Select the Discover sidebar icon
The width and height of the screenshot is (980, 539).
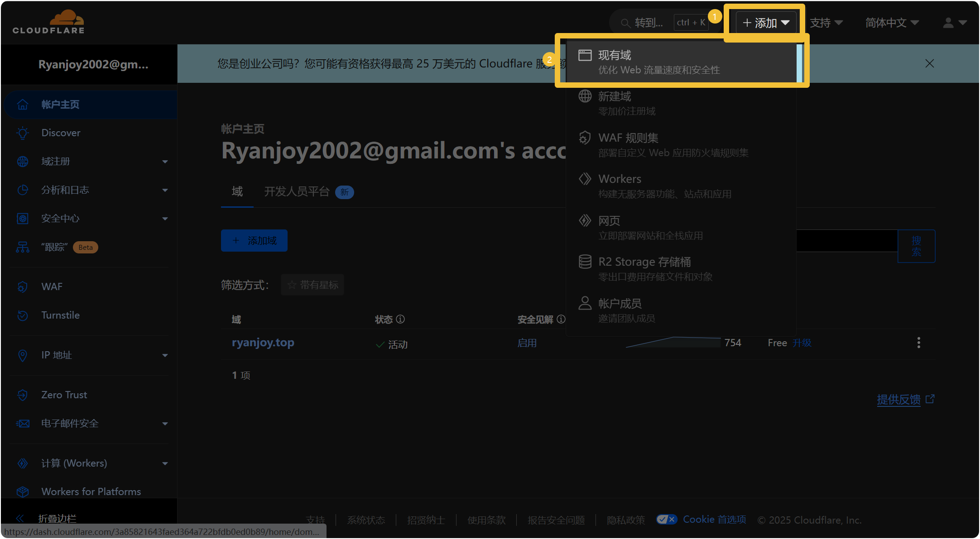pyautogui.click(x=23, y=133)
